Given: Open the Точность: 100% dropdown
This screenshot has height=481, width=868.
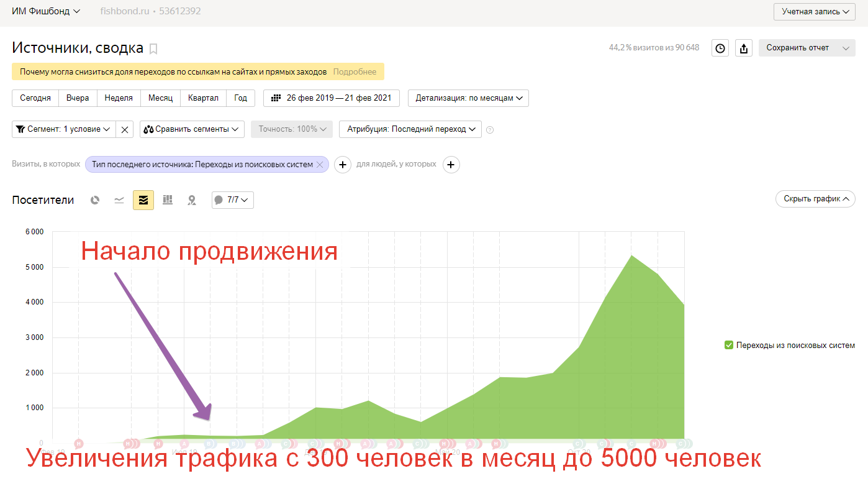Looking at the screenshot, I should 292,129.
